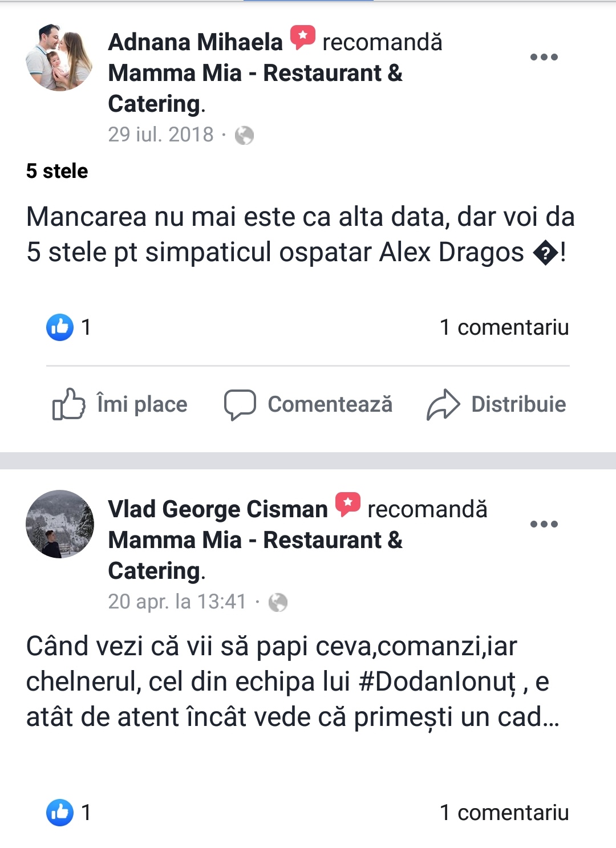The width and height of the screenshot is (616, 848).
Task: Open options menu on Vlad George Cisman's post
Action: [x=544, y=524]
